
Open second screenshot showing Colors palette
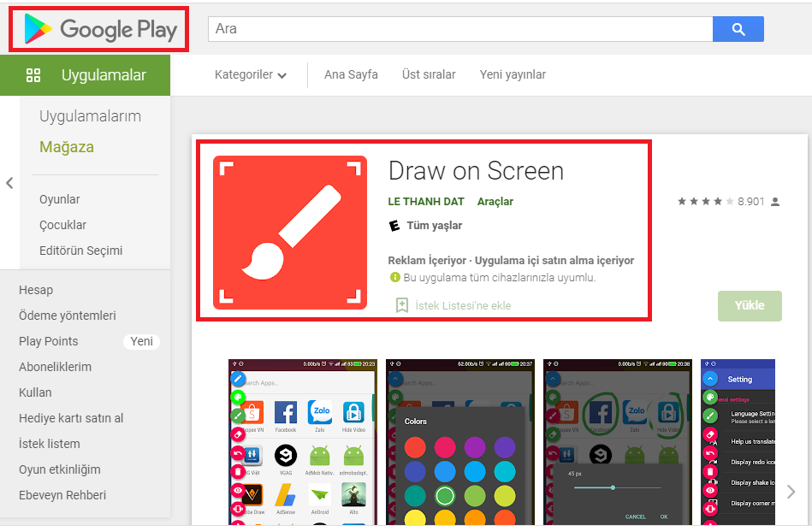tap(460, 443)
